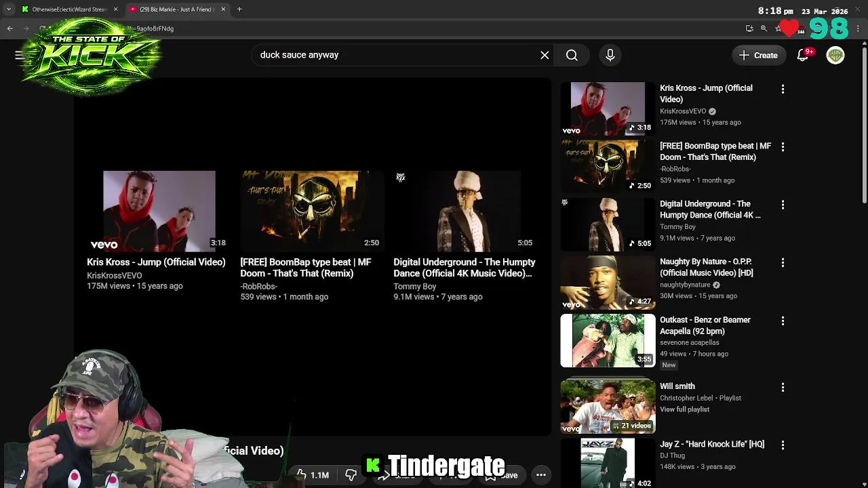Open options menu for Naughty By Nature O.P.P.
868x488 pixels.
click(x=783, y=262)
